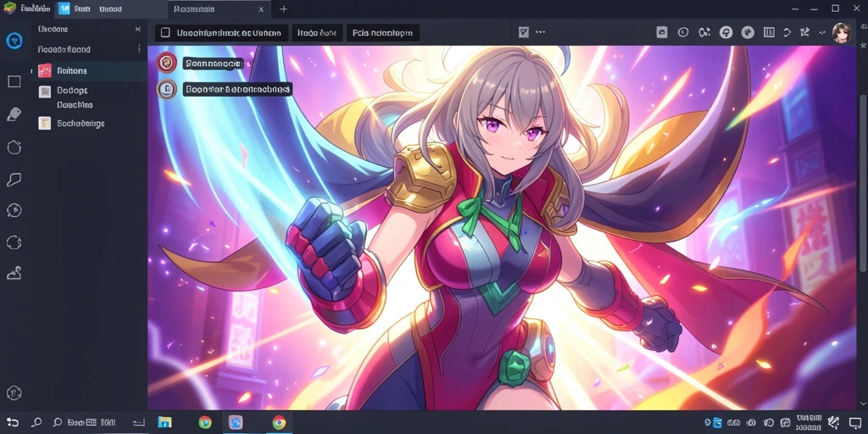868x434 pixels.
Task: Open the three-dot overflow menu in toolbar
Action: (x=540, y=33)
